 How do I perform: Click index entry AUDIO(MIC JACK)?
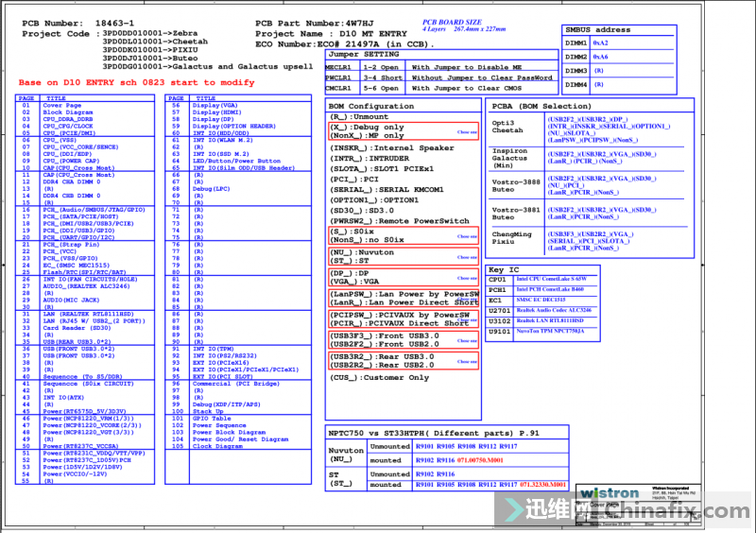pos(71,300)
